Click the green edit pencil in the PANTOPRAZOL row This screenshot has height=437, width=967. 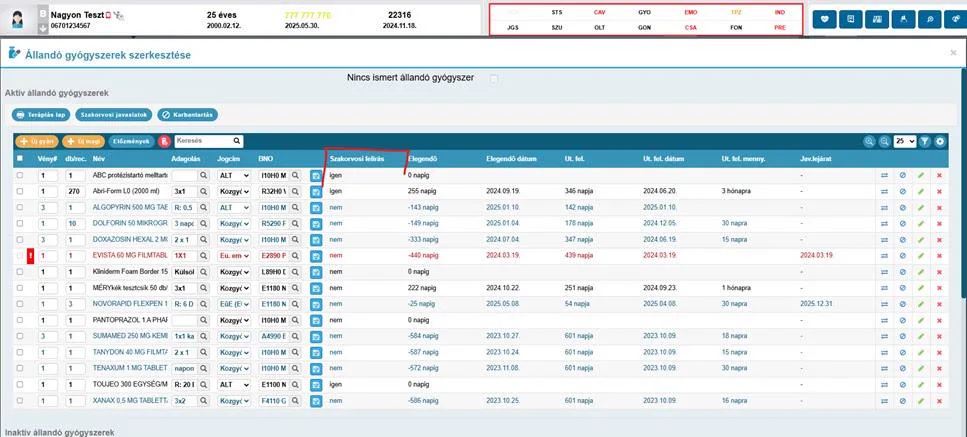(921, 320)
